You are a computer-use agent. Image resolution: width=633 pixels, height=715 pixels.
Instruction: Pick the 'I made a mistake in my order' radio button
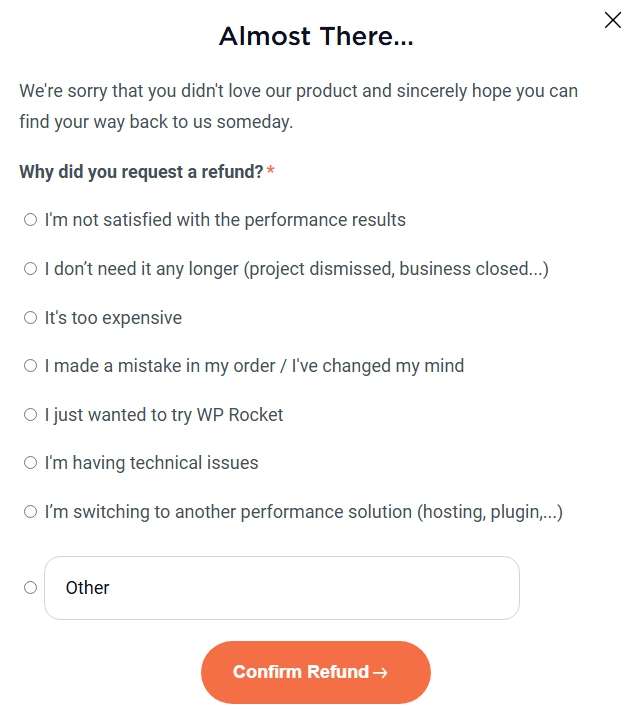(31, 366)
